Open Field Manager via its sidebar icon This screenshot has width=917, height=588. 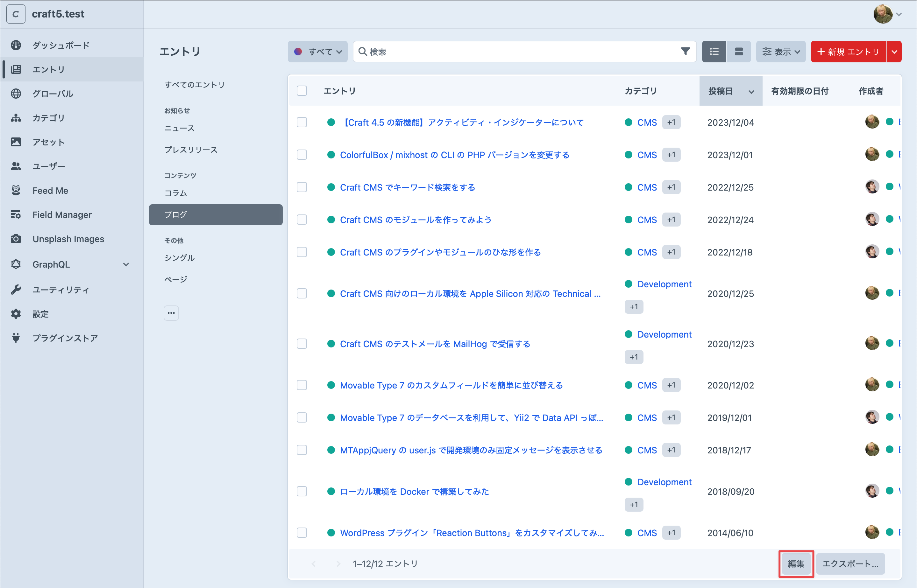click(16, 214)
